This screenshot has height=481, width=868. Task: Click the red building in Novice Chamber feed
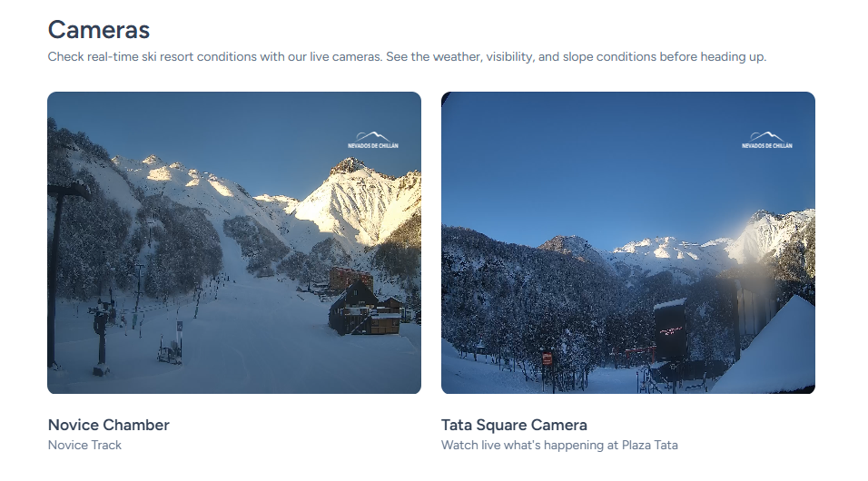pos(350,279)
